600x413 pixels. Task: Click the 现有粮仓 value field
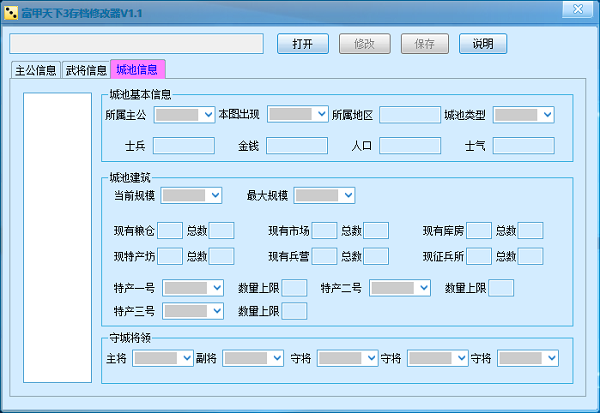170,230
